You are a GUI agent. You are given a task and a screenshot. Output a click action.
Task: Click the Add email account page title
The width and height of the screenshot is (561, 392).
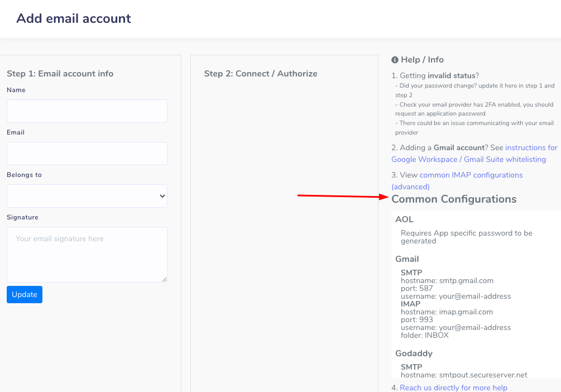tap(74, 18)
